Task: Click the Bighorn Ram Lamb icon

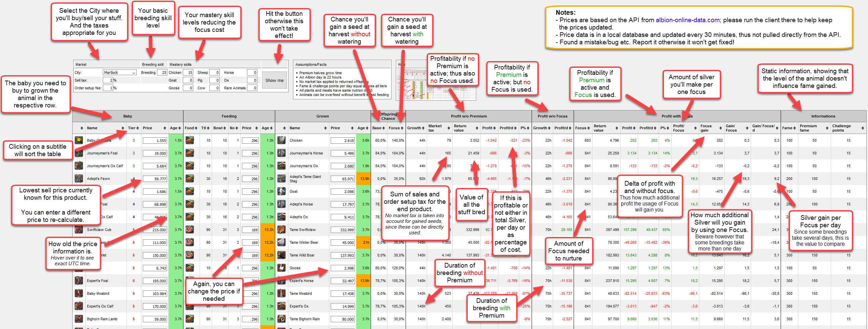Action: point(79,319)
